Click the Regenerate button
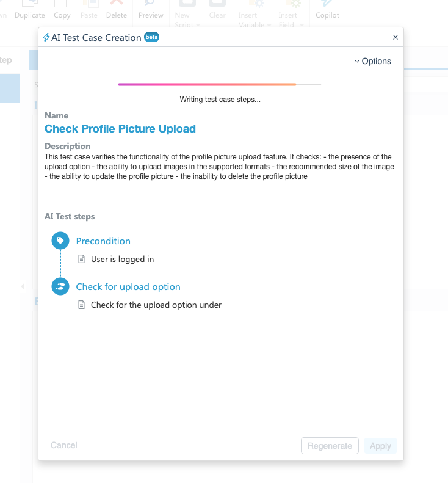448x483 pixels. coord(330,446)
